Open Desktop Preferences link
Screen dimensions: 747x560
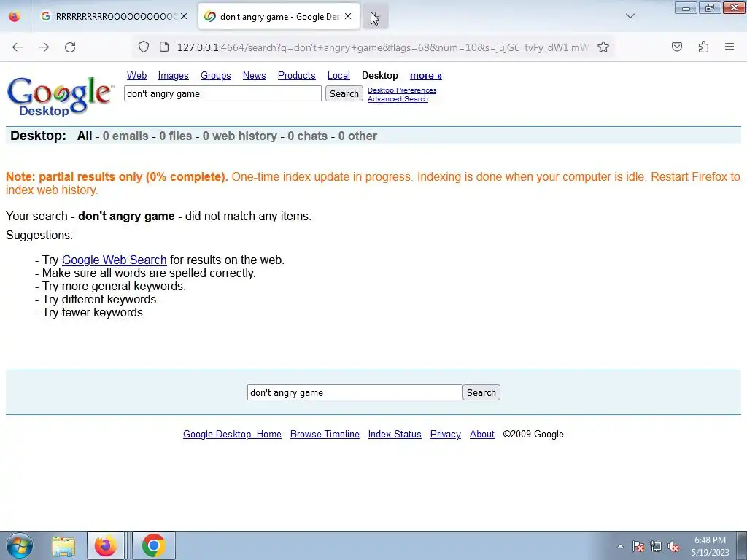tap(402, 90)
